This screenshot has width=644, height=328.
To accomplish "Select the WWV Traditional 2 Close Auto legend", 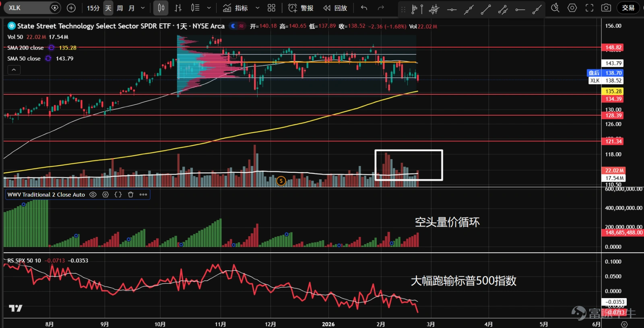I will coord(46,195).
